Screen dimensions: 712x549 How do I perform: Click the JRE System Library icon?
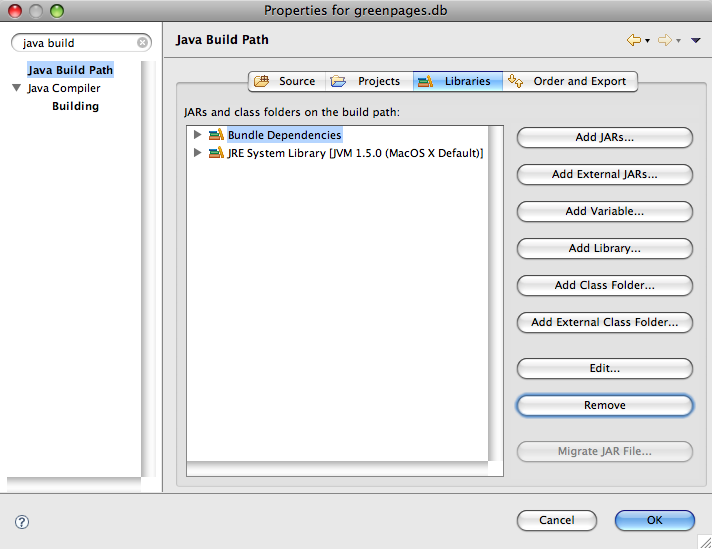coord(216,153)
